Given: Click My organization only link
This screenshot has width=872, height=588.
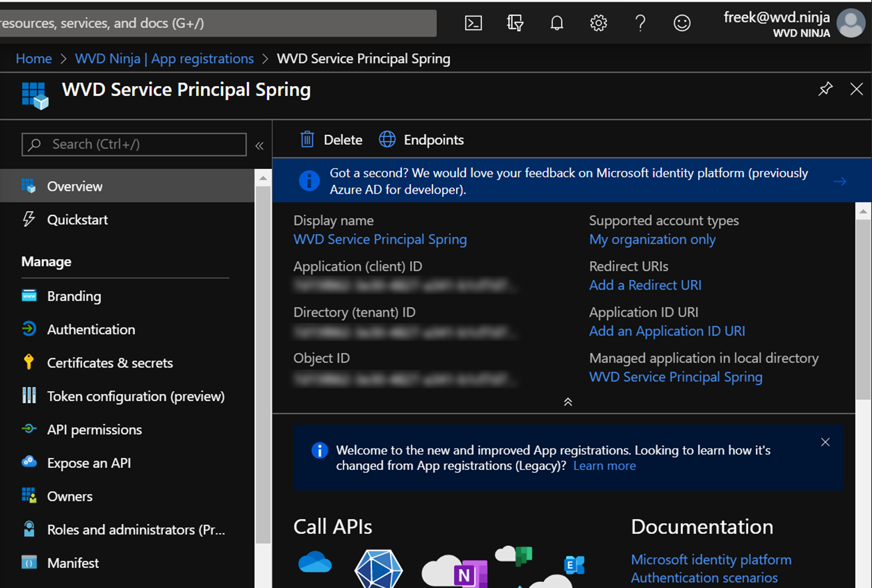Looking at the screenshot, I should coord(652,239).
